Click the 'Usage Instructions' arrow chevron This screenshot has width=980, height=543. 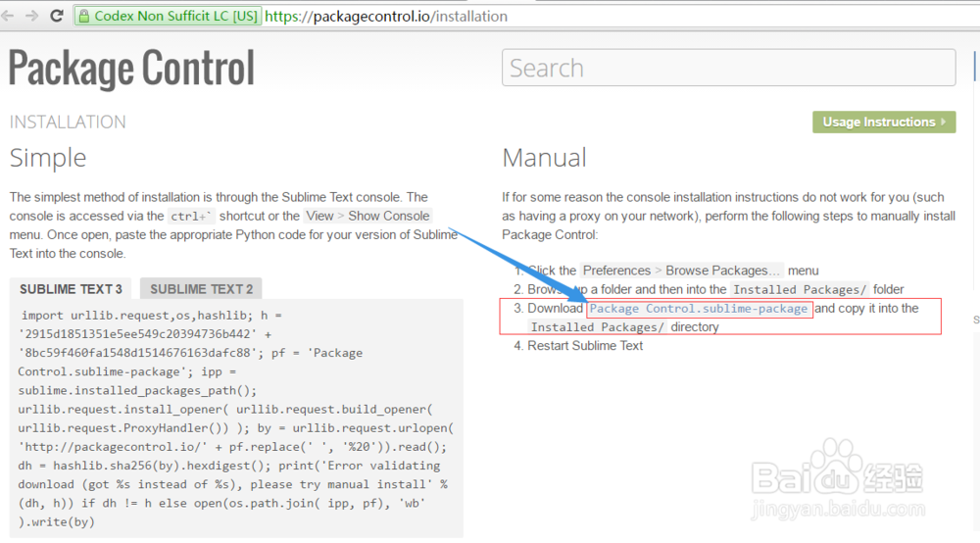944,122
